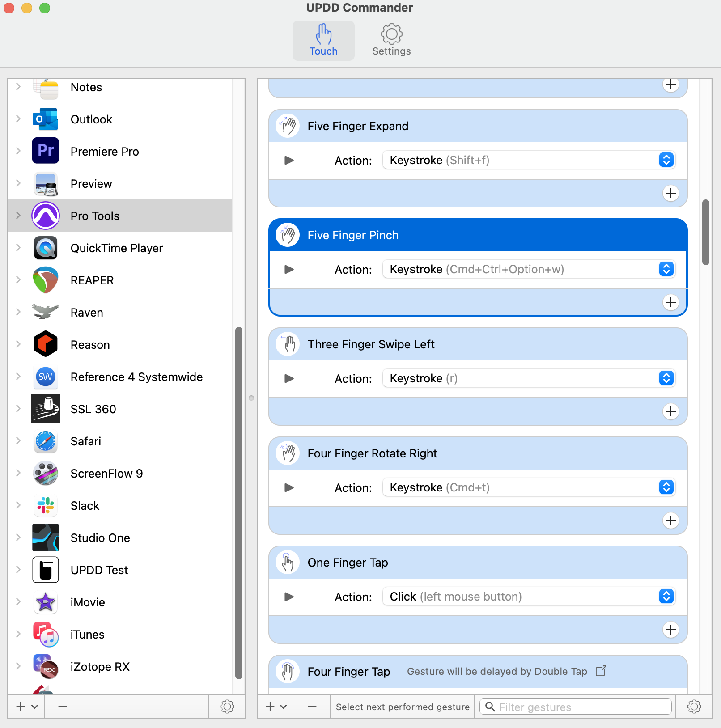This screenshot has height=728, width=721.
Task: Click the Three Finger Swipe Left icon
Action: click(288, 344)
